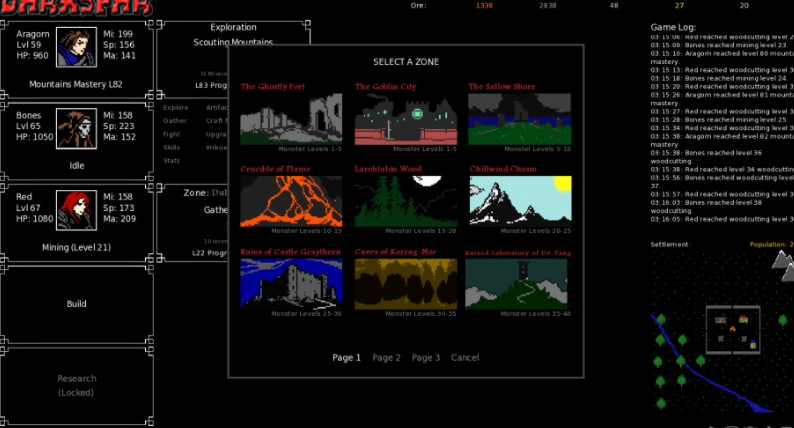Click 'Mountains Mastery L82' under Aragorn

(x=76, y=84)
